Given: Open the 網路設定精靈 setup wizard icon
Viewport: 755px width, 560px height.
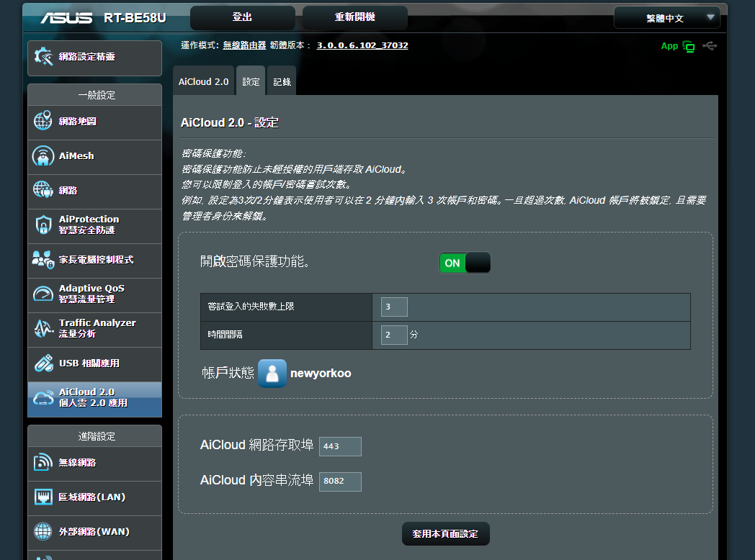Looking at the screenshot, I should pyautogui.click(x=43, y=57).
